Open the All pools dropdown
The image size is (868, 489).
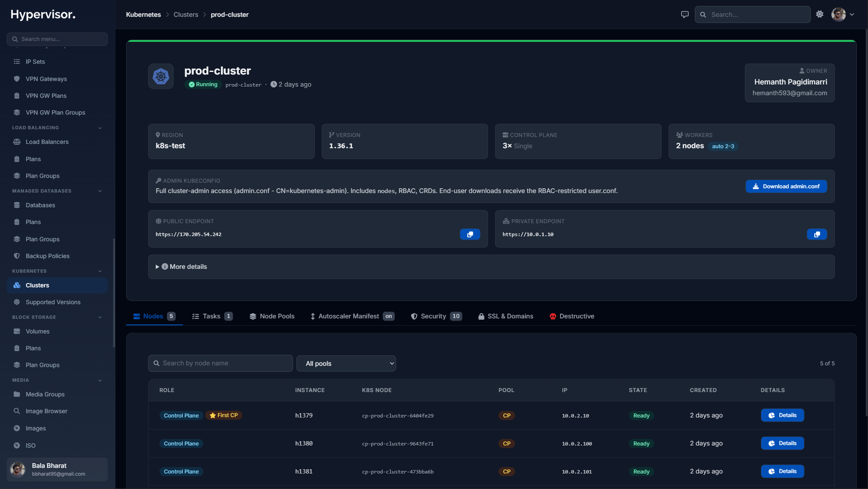346,363
